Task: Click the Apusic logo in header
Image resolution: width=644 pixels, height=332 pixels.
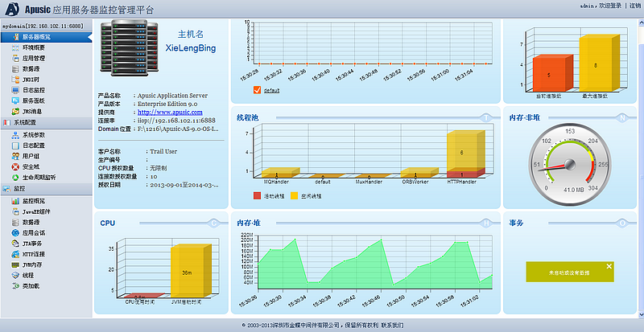Action: [13, 9]
